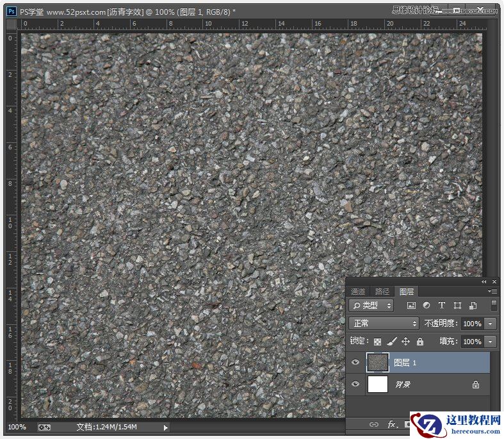Lock transparent pixels checkerboard icon

tap(377, 342)
